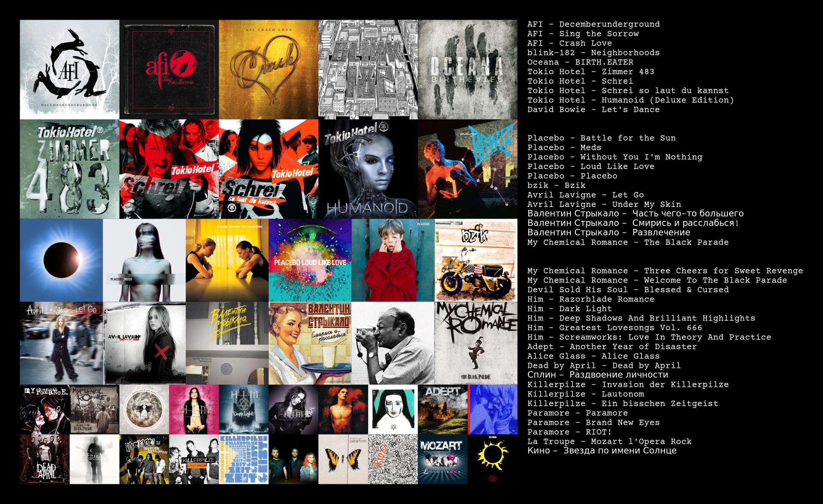The height and width of the screenshot is (504, 823).
Task: Select the Killerpilze Lautonom cover
Action: [194, 459]
